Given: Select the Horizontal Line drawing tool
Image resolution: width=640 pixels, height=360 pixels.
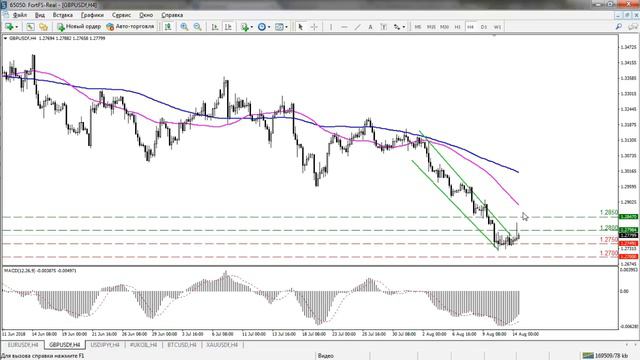Looking at the screenshot, I should click(x=344, y=27).
